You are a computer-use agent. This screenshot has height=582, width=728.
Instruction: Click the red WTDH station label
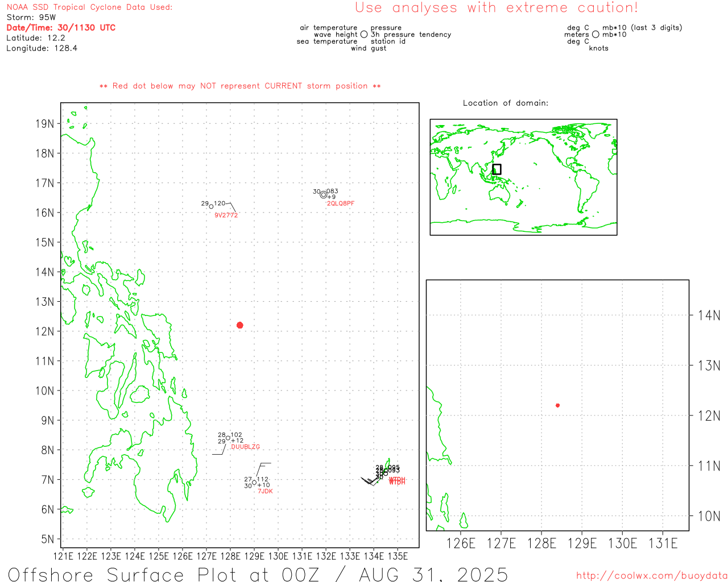[397, 481]
